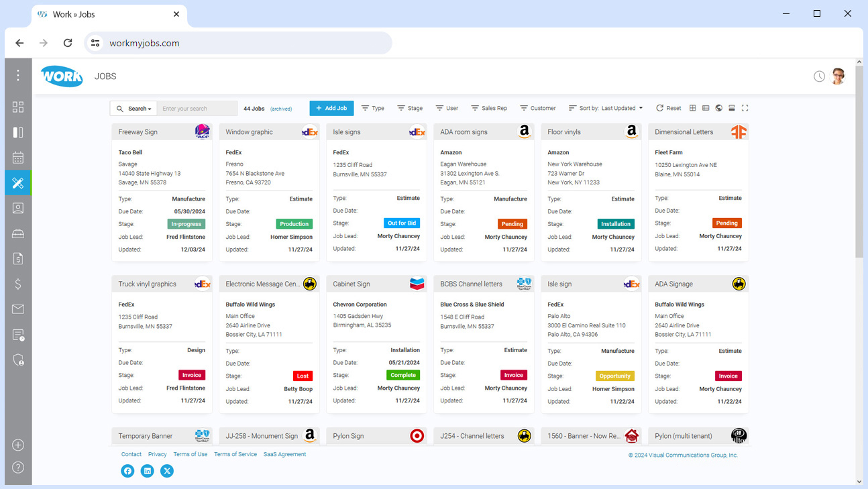Open the toolbox icon in sidebar

18,233
